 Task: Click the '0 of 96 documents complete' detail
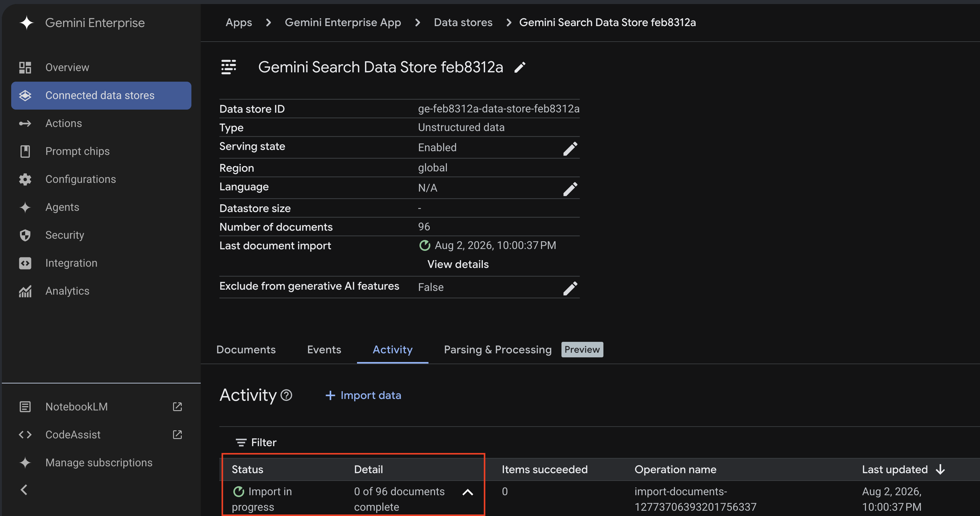[x=399, y=499]
